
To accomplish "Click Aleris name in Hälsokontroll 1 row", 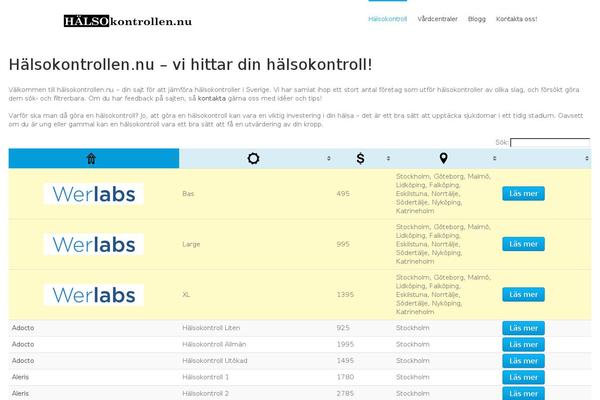I will 20,377.
